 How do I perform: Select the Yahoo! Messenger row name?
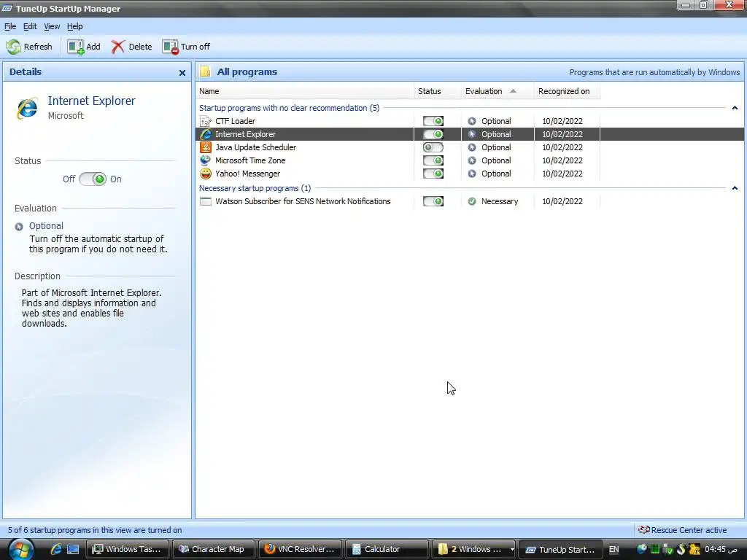[247, 174]
